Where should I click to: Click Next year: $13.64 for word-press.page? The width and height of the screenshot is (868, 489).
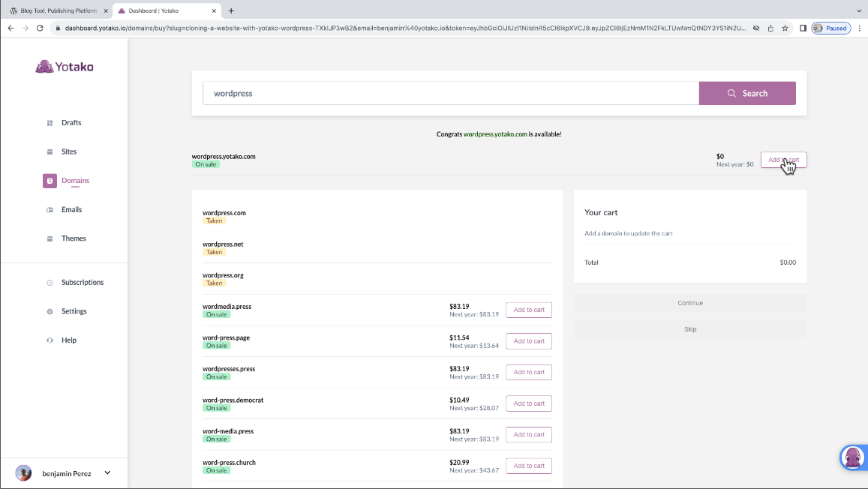(474, 346)
